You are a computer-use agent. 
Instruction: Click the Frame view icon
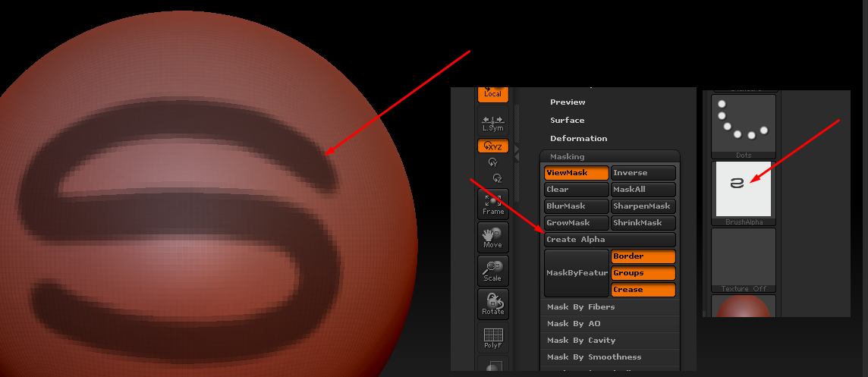coord(492,205)
